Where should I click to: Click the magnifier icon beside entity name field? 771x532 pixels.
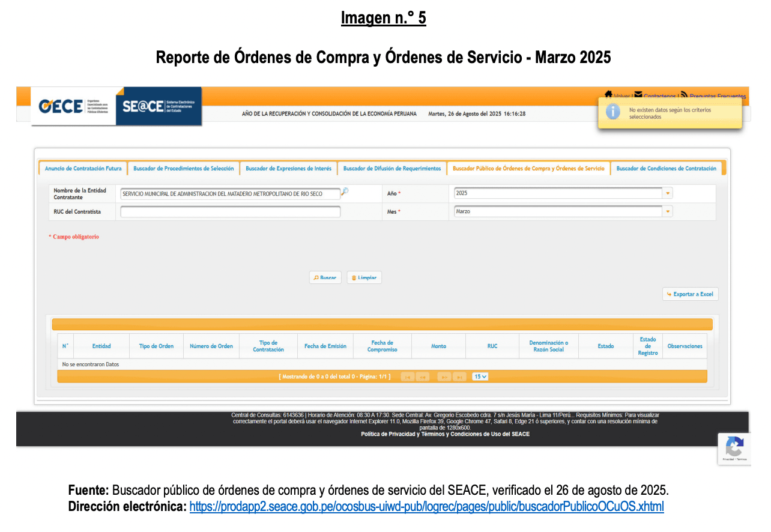tap(345, 192)
